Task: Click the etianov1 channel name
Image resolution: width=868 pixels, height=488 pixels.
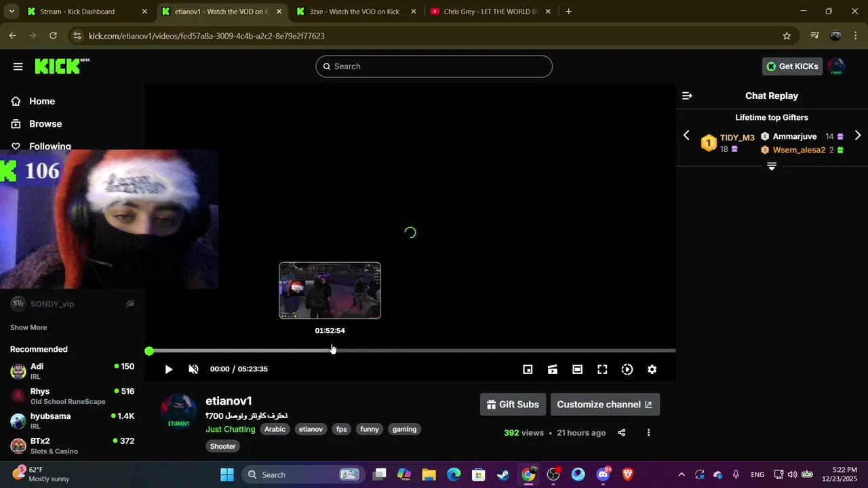Action: pos(229,401)
